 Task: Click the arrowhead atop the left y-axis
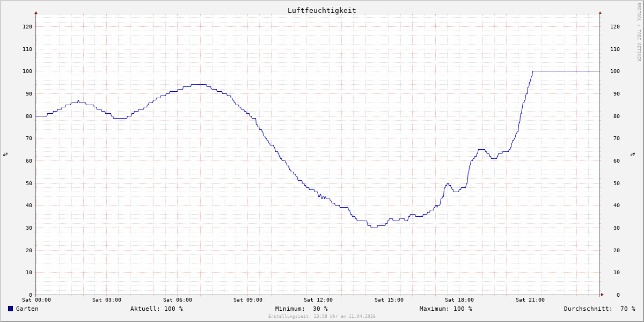[36, 12]
